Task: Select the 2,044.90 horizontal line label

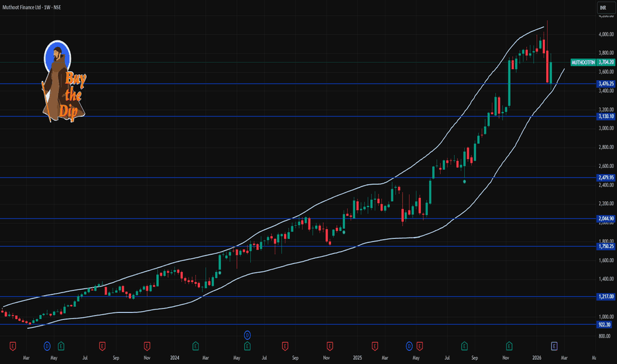Action: pos(606,218)
